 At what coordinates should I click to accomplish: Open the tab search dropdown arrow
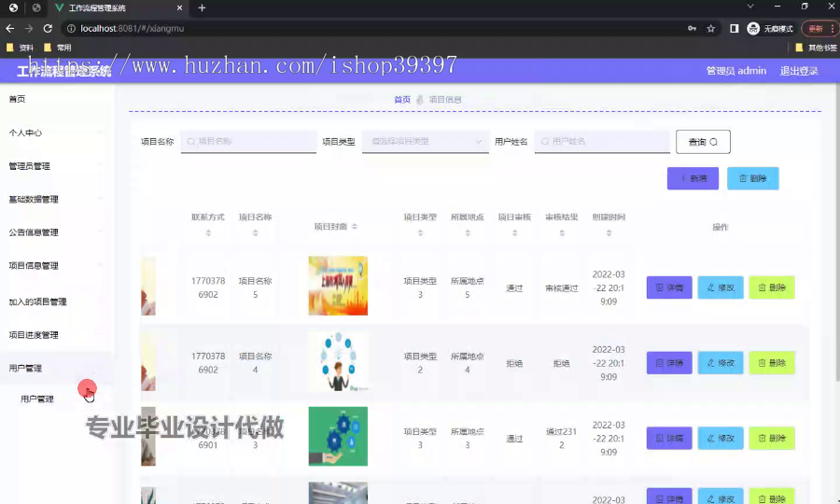click(x=750, y=7)
